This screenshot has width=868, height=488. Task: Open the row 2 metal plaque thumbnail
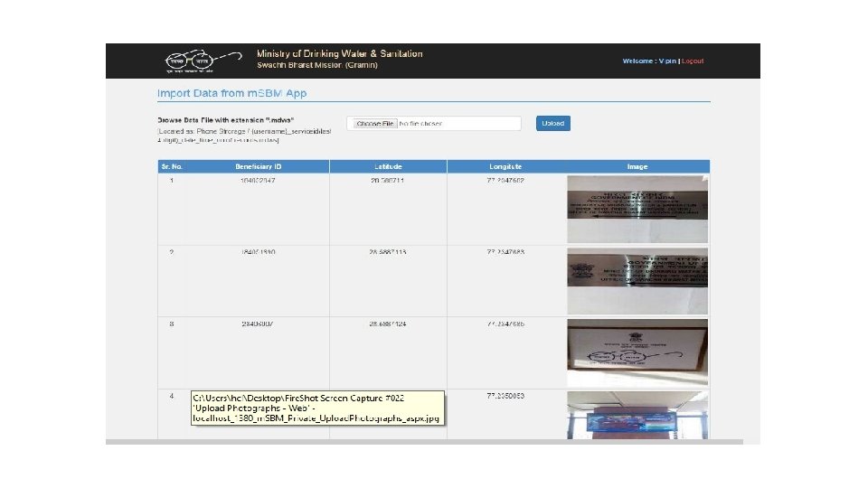(637, 281)
